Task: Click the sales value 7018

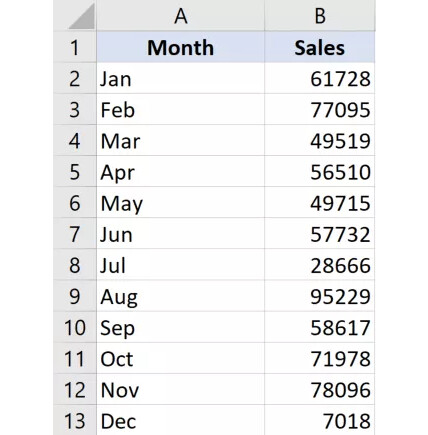Action: (320, 420)
